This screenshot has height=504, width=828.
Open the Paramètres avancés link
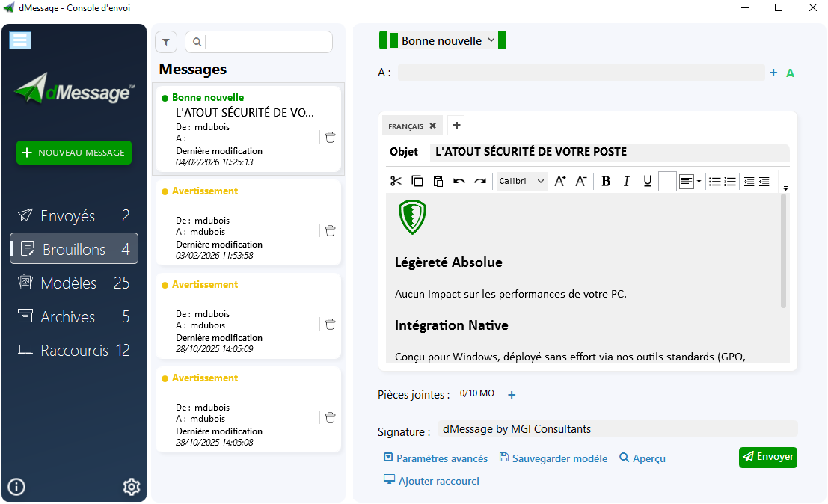coord(435,458)
